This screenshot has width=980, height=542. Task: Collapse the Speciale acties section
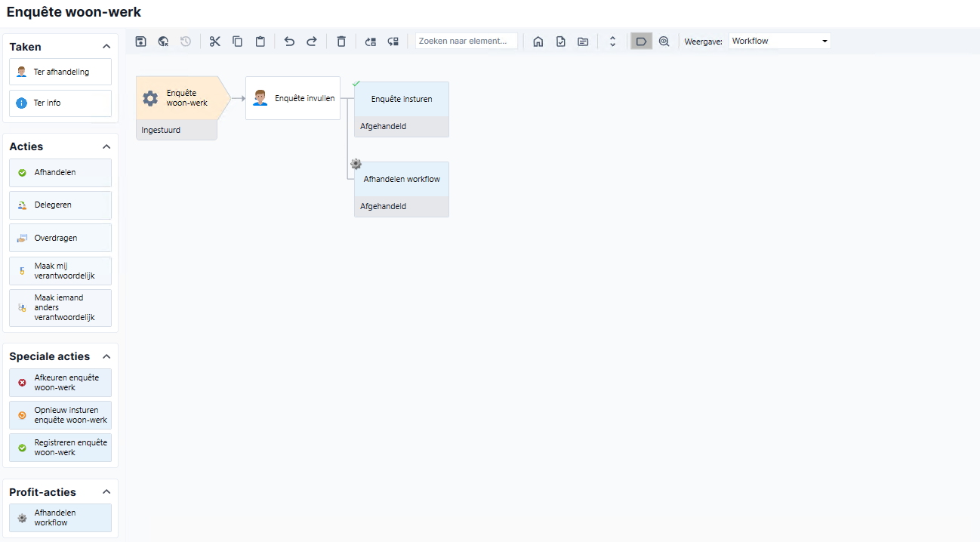[x=106, y=356]
